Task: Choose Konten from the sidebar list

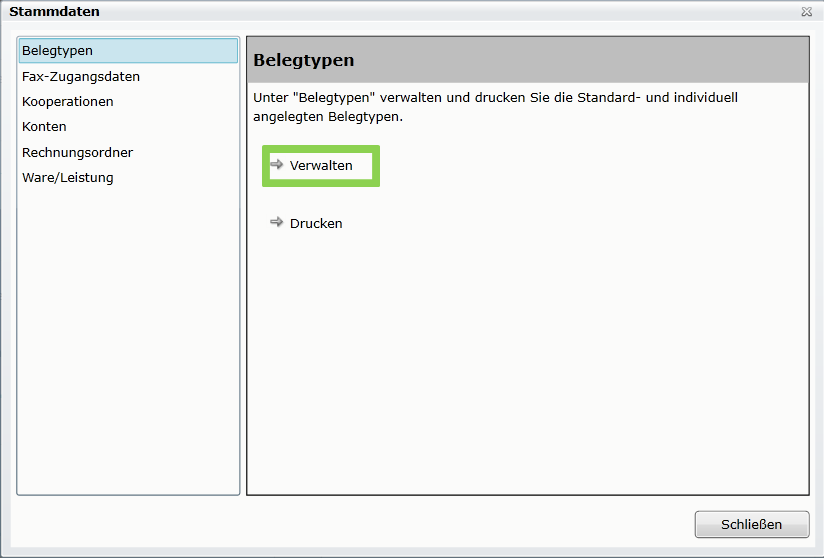Action: 44,127
